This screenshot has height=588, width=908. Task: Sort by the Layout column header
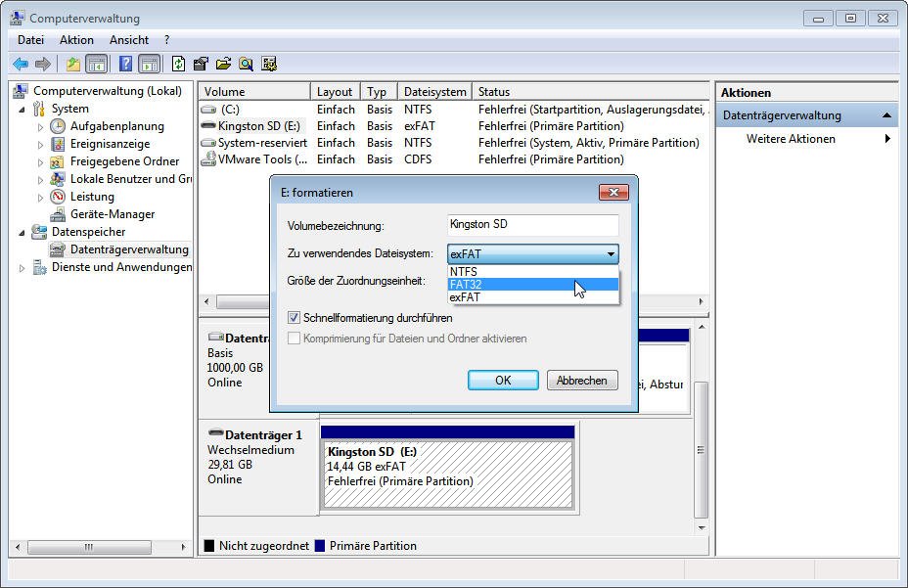tap(336, 92)
